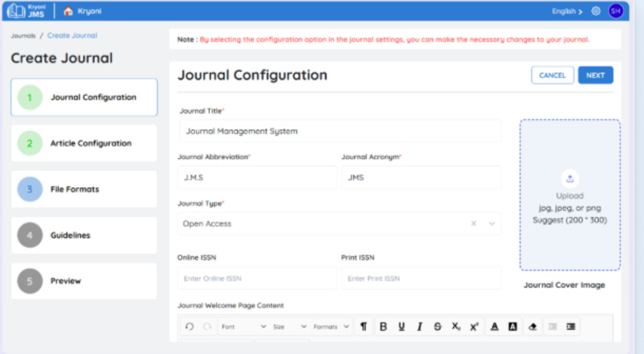644x354 pixels.
Task: Click into the Journal Title field
Action: [x=340, y=131]
